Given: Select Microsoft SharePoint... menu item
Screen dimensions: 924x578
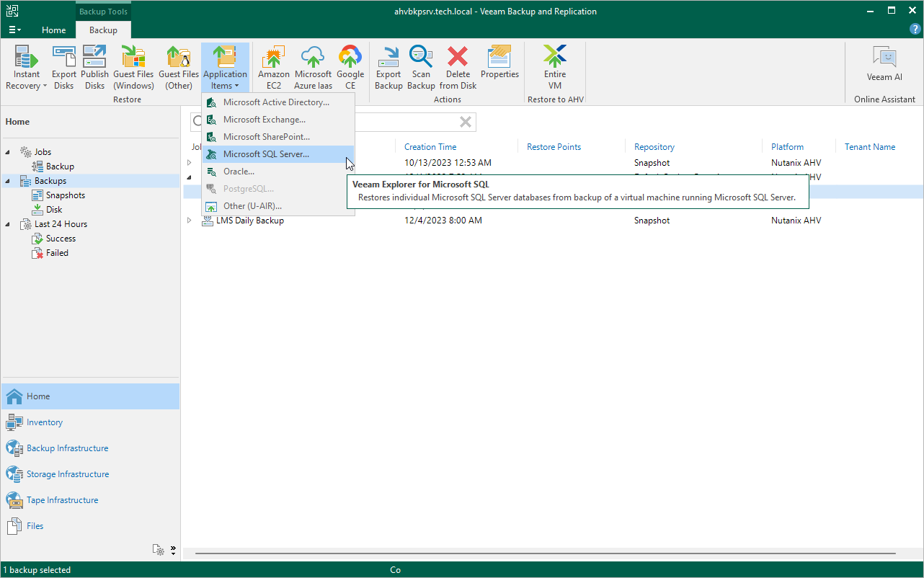Looking at the screenshot, I should [x=278, y=137].
